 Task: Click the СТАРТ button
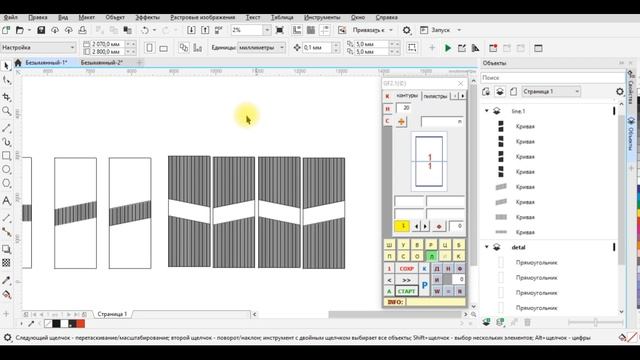pos(407,291)
